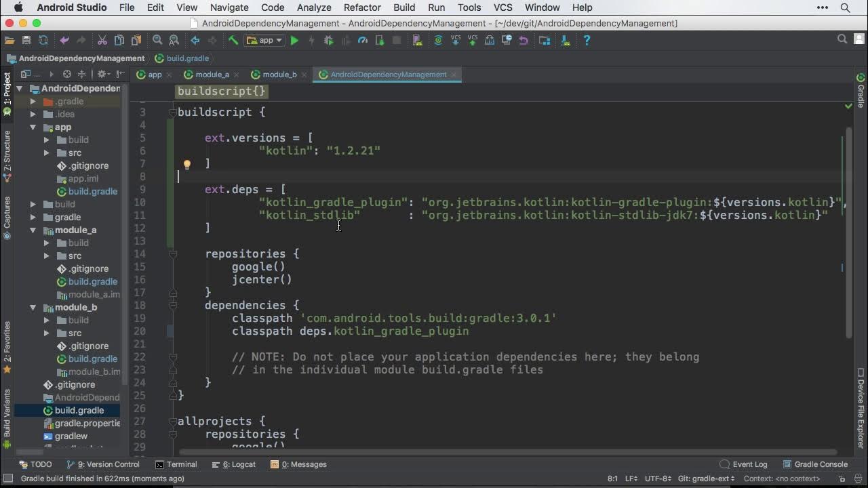Click the Synchronize toolbar icon
The height and width of the screenshot is (488, 868).
(43, 41)
